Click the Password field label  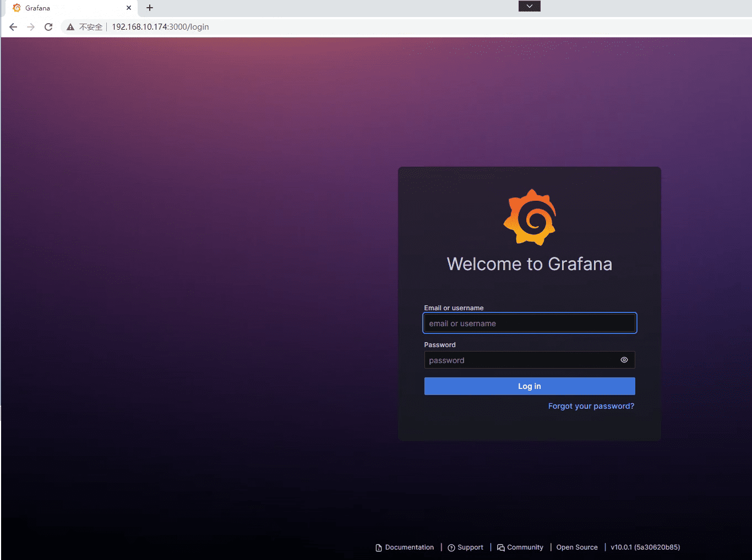(x=440, y=345)
